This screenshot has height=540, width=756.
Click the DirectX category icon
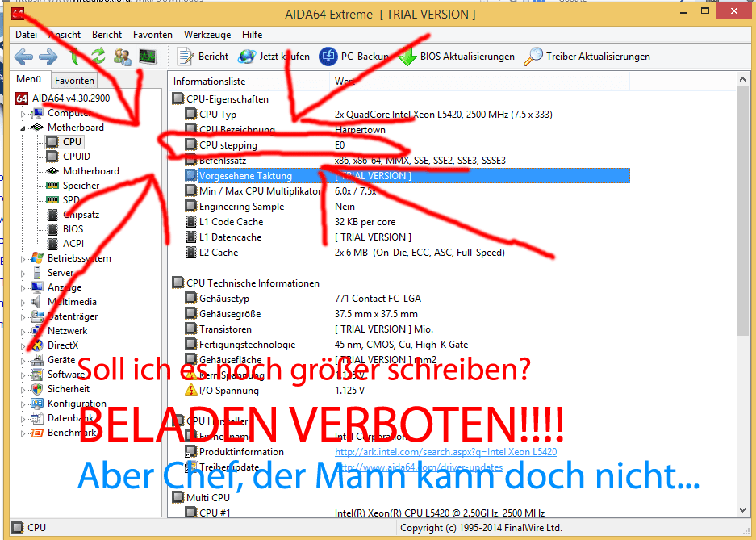[x=36, y=345]
